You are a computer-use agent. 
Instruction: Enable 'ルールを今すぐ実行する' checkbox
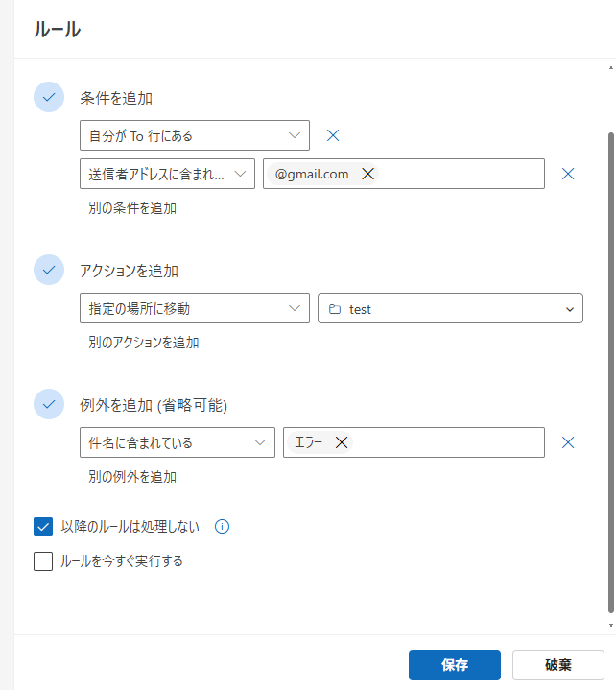43,561
